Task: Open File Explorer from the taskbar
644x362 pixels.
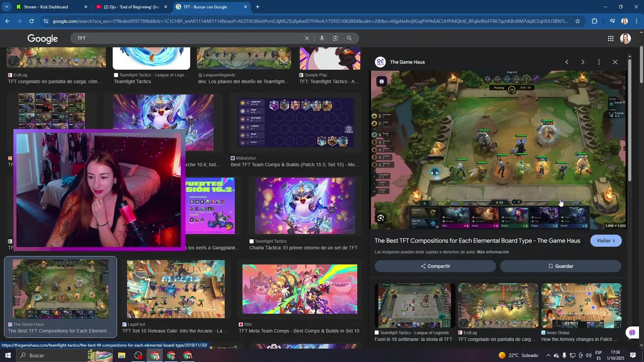Action: pyautogui.click(x=122, y=355)
